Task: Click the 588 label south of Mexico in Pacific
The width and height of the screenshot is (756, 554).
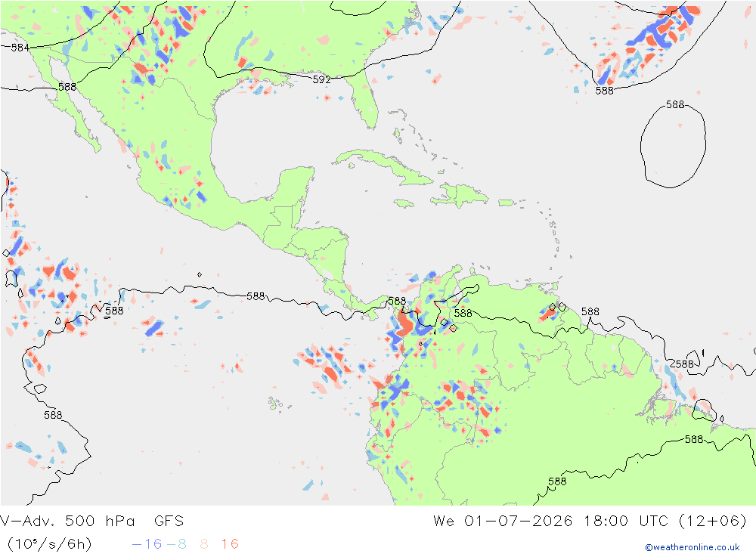Action: click(256, 296)
